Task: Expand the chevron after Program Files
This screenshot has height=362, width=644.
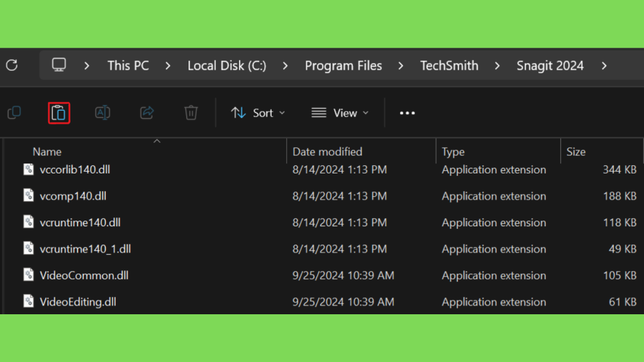Action: click(401, 65)
